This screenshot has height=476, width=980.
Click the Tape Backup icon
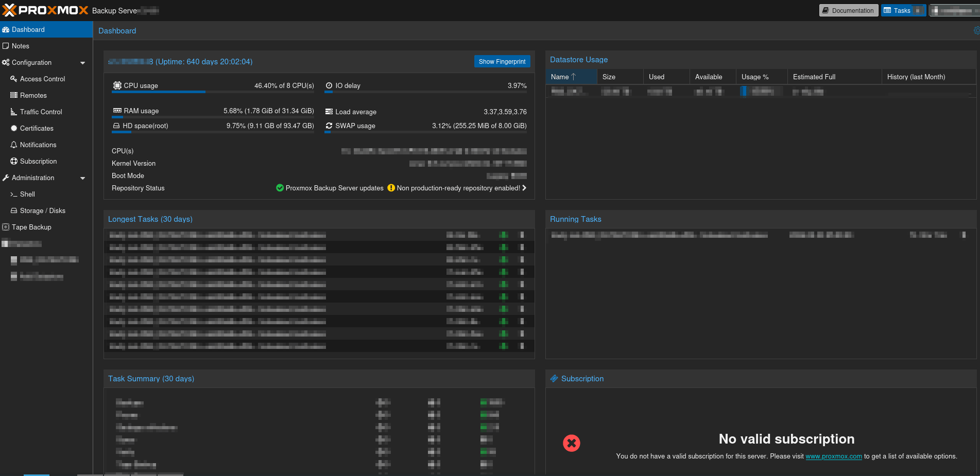point(6,227)
